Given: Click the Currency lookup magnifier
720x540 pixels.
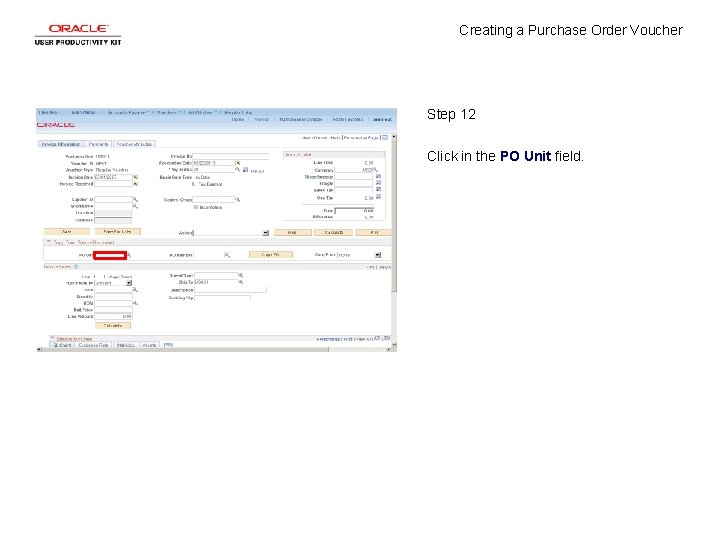Looking at the screenshot, I should point(375,169).
